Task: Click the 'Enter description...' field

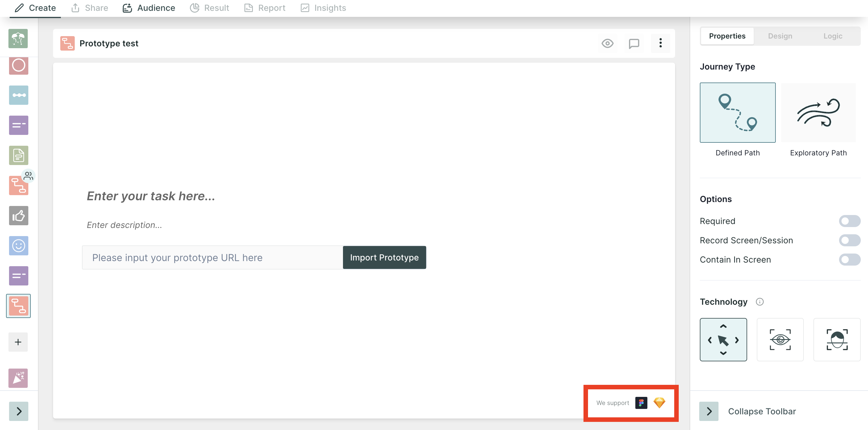Action: coord(124,225)
